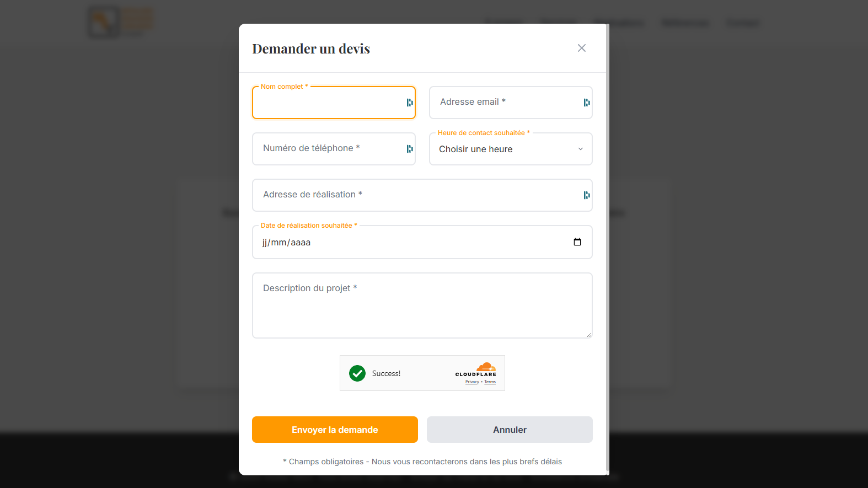Click the Cloudflare Turnstile verification widget

[422, 373]
